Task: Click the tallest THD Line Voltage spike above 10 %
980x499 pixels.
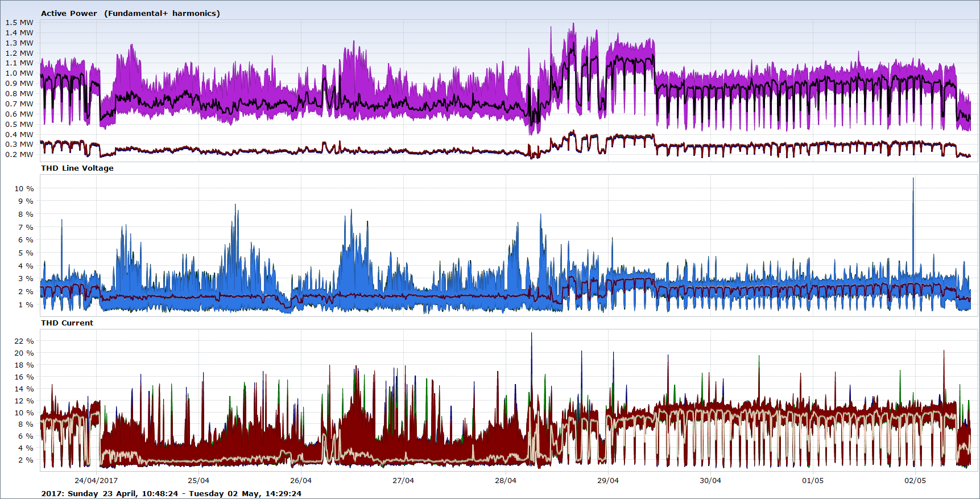Action: click(x=913, y=180)
